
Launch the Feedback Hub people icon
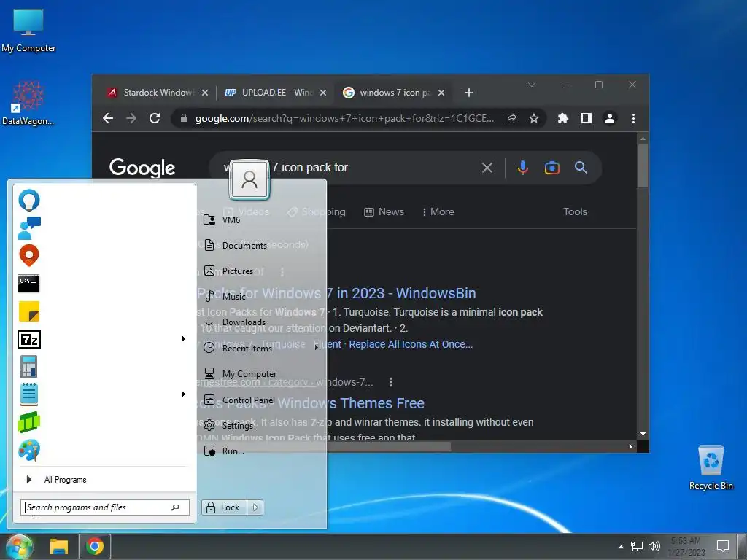click(x=29, y=228)
